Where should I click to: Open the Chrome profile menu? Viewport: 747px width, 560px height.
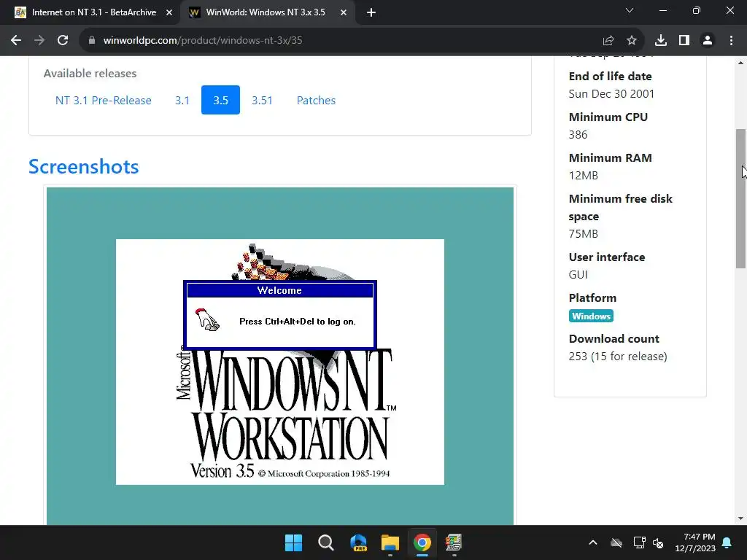(x=708, y=41)
